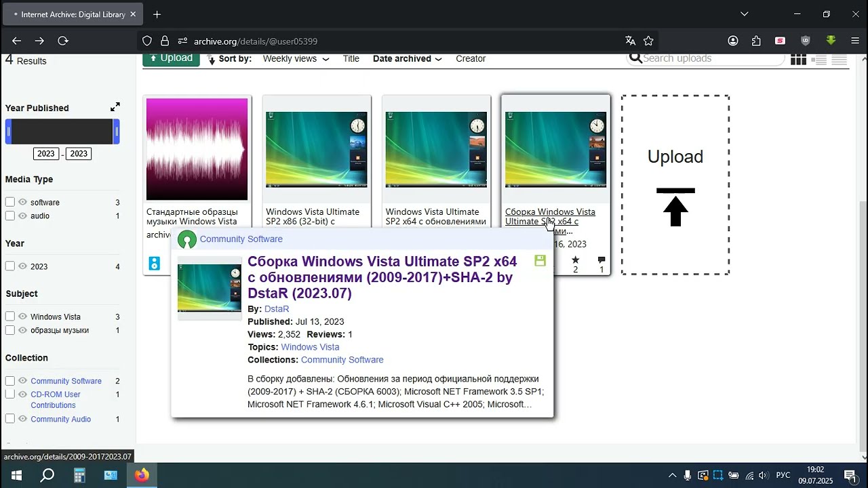Viewport: 868px width, 488px height.
Task: Expand the Year Published range chart
Action: 115,107
